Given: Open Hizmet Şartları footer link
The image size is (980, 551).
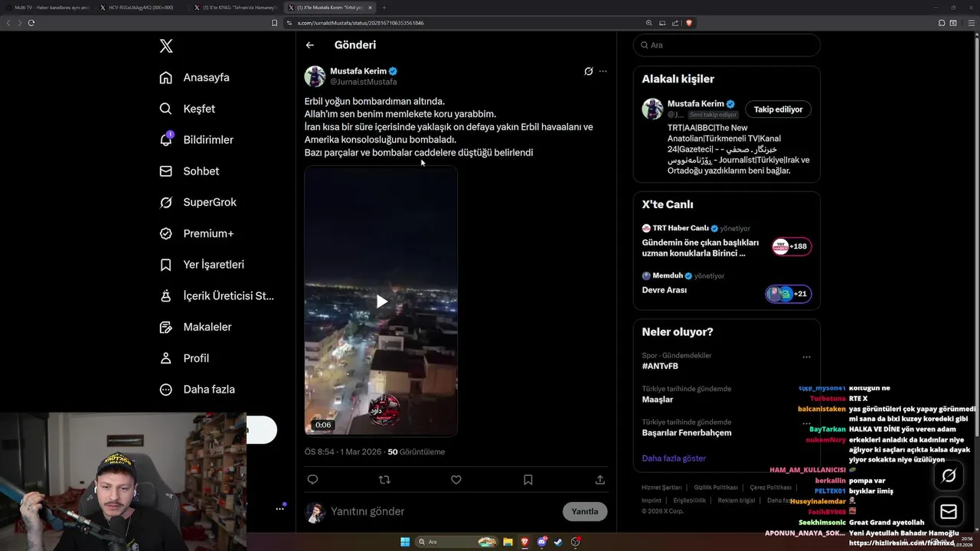Looking at the screenshot, I should point(661,487).
